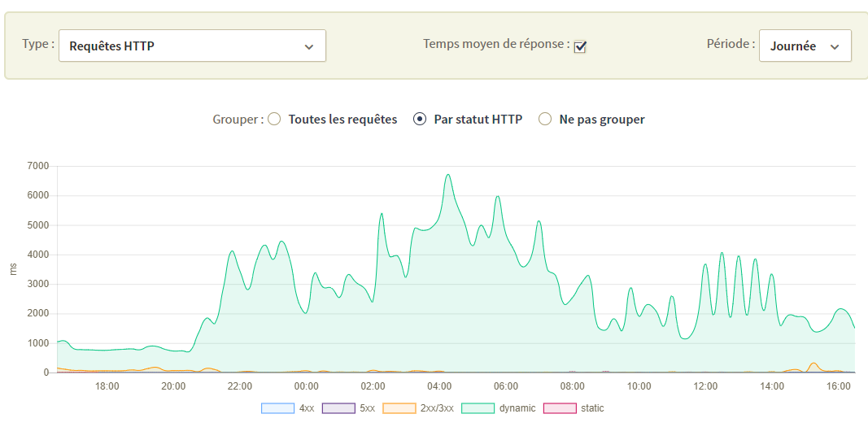
Task: Uncheck Temps moyen de réponse checkbox
Action: click(x=579, y=46)
